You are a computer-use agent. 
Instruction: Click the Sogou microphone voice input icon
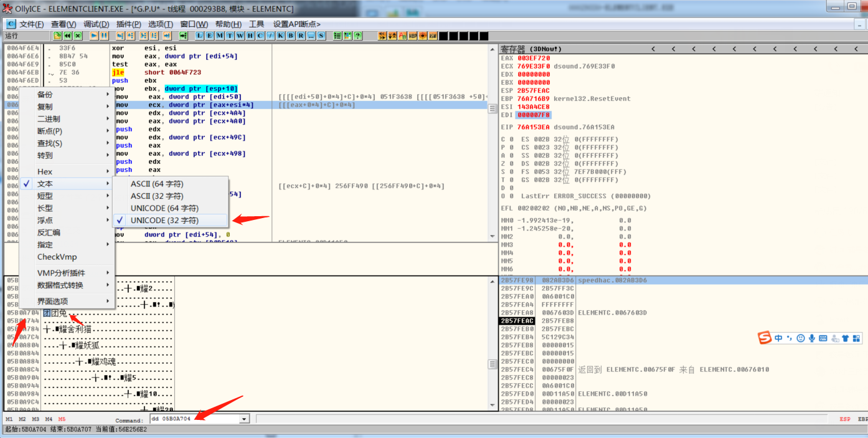pos(812,338)
